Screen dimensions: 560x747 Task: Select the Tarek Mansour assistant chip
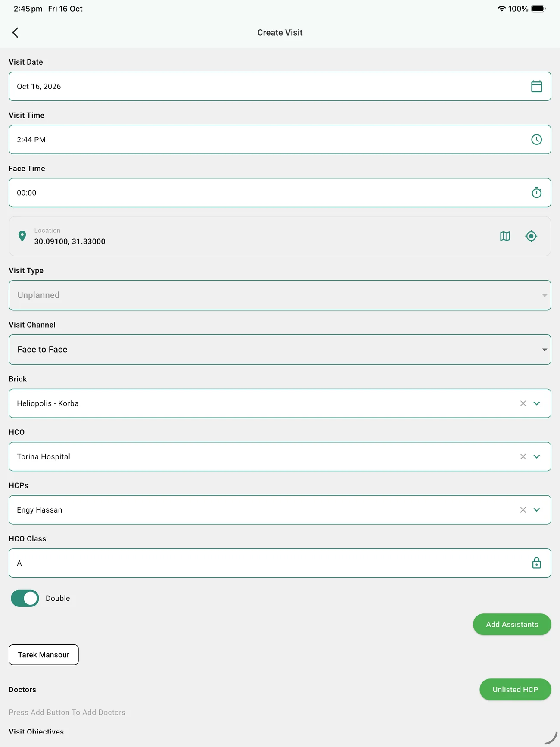[44, 655]
